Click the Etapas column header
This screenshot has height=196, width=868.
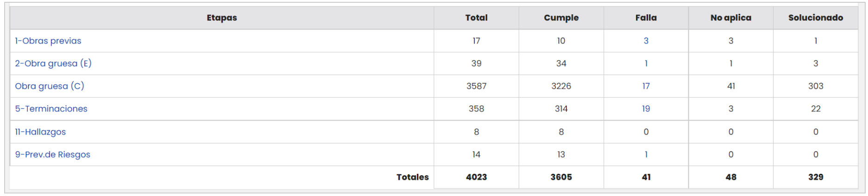pos(221,18)
